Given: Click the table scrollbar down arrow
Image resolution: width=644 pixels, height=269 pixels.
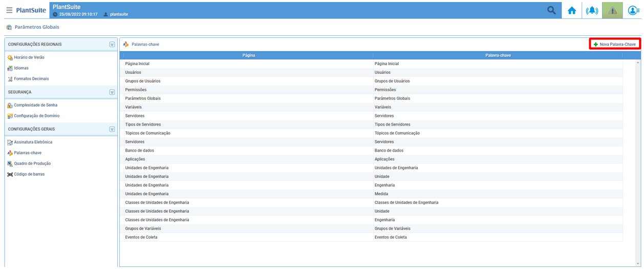Looking at the screenshot, I should [638, 263].
